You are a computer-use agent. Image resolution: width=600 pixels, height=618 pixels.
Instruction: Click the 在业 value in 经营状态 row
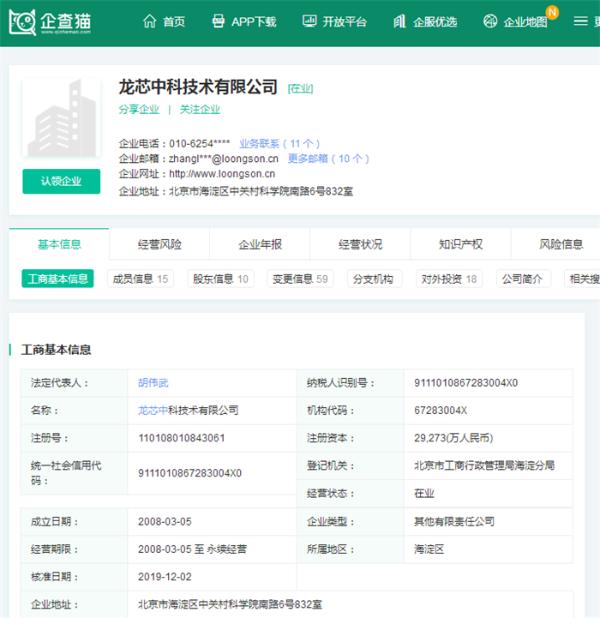(x=424, y=493)
